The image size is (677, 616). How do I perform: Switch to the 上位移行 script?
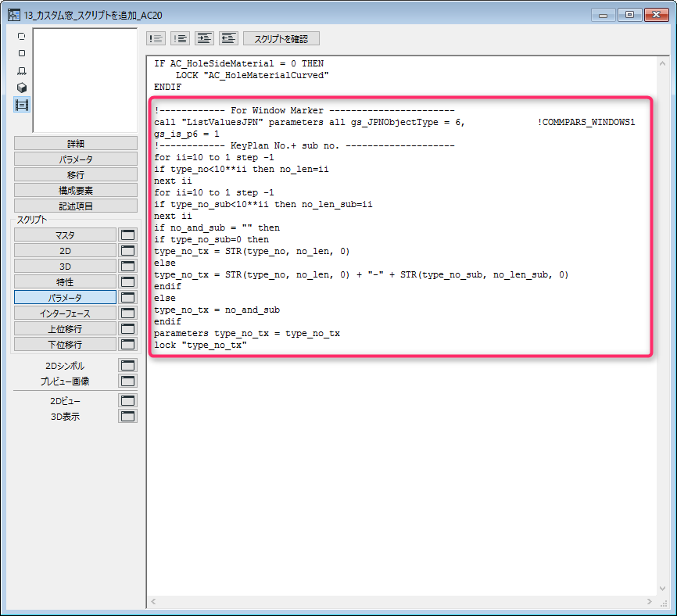tap(65, 328)
